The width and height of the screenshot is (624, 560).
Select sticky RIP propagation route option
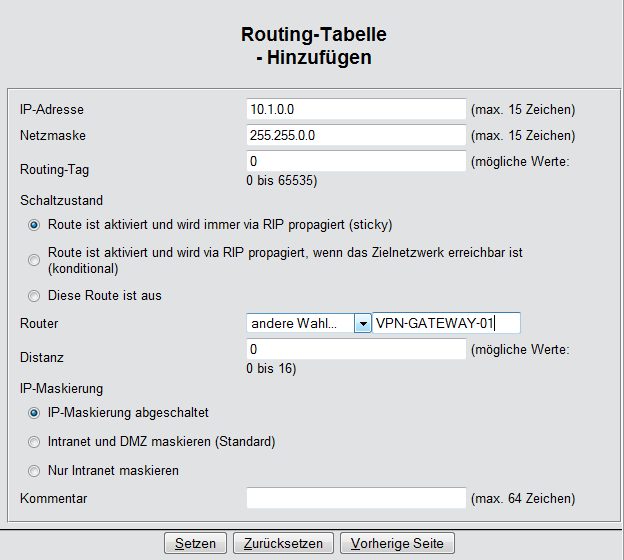[35, 225]
